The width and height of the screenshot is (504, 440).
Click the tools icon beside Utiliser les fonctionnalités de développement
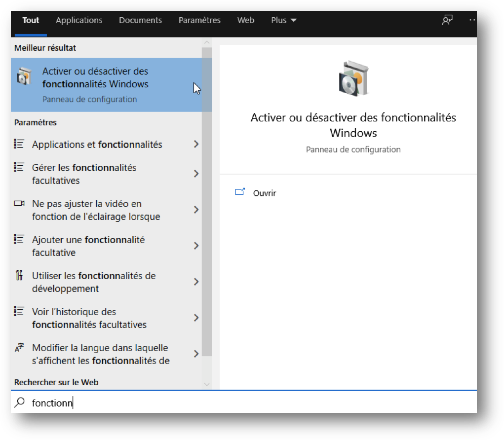coord(19,275)
